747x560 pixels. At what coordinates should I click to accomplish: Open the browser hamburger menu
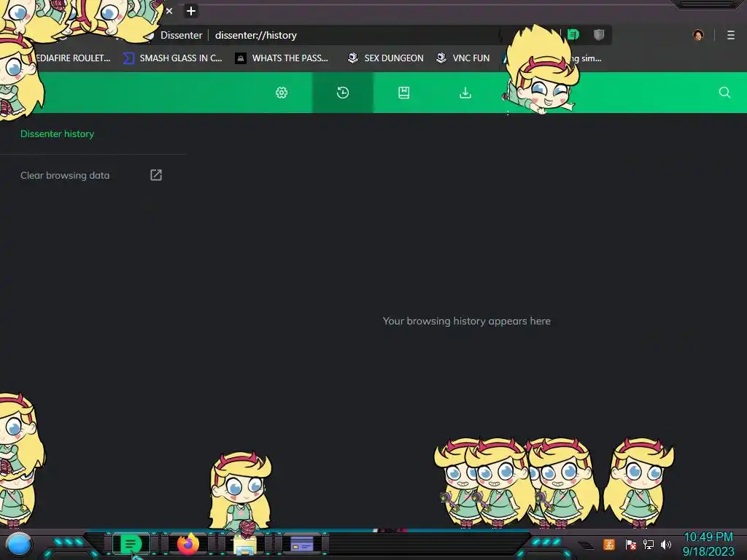[731, 35]
